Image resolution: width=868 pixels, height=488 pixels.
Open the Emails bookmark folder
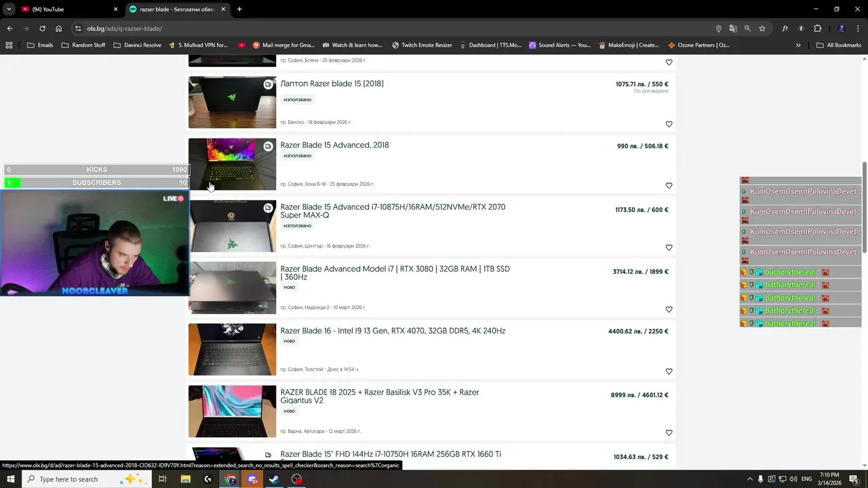point(40,45)
